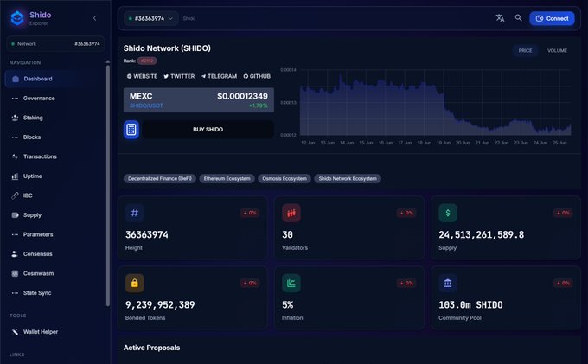The image size is (588, 364).
Task: Click the Bonded Tokens lock icon
Action: (x=135, y=283)
